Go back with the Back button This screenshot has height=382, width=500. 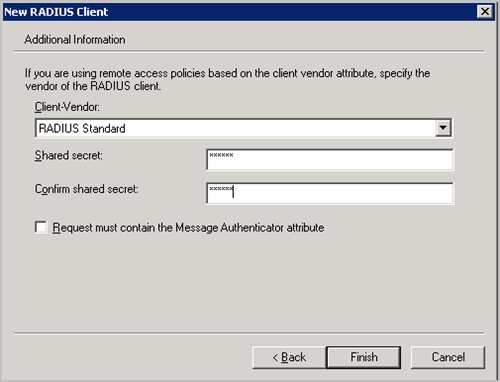coord(289,357)
